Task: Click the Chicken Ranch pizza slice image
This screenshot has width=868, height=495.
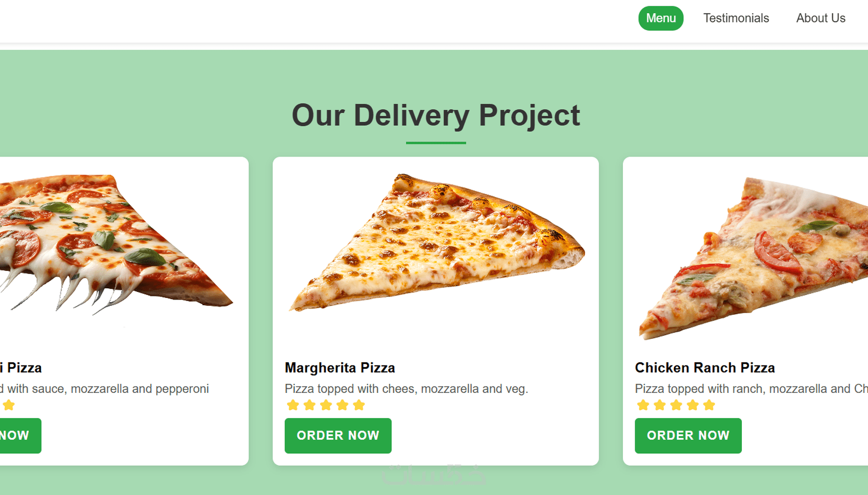Action: (753, 258)
